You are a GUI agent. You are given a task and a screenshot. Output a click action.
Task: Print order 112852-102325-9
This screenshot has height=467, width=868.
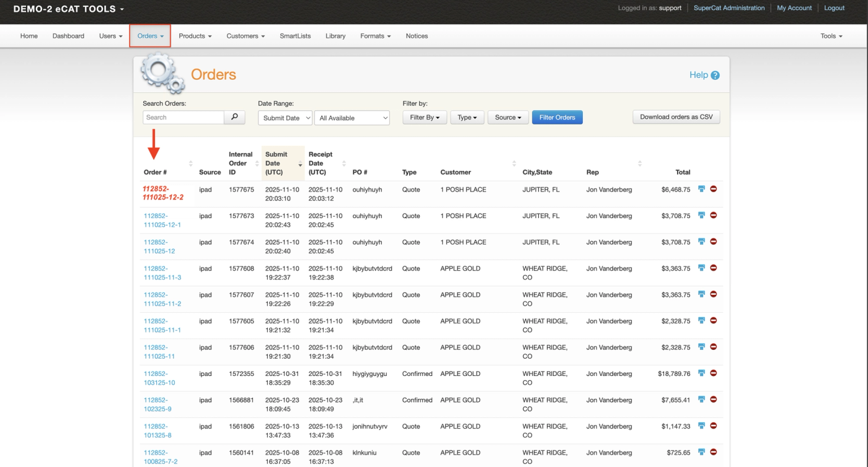coord(701,399)
